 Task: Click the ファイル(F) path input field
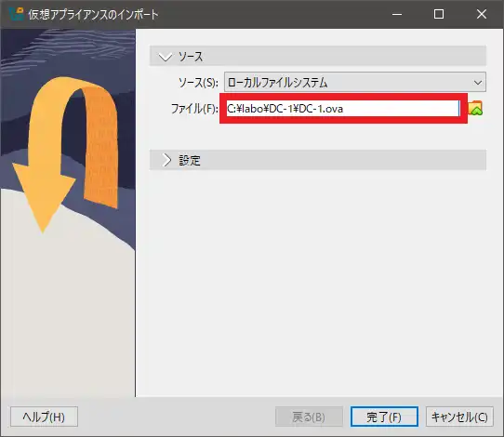343,108
